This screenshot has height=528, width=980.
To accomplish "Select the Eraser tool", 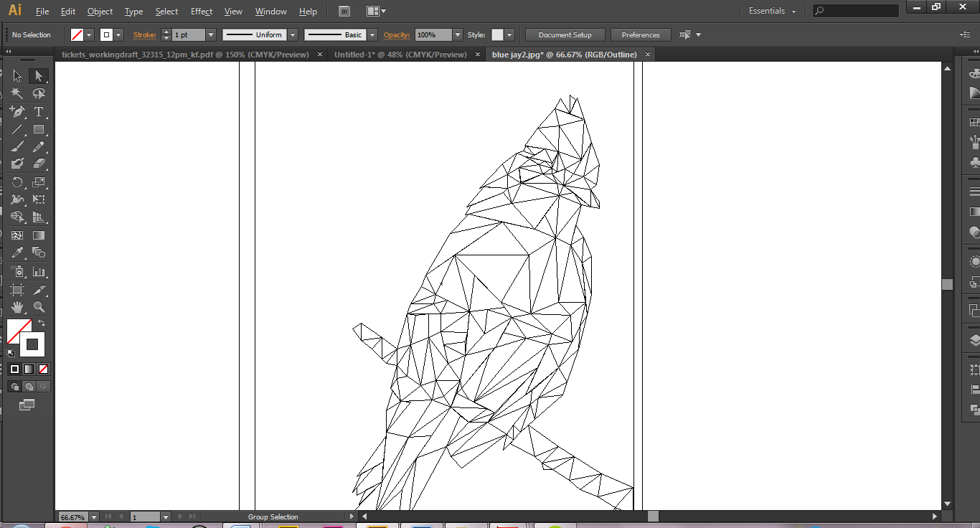I will click(x=39, y=164).
